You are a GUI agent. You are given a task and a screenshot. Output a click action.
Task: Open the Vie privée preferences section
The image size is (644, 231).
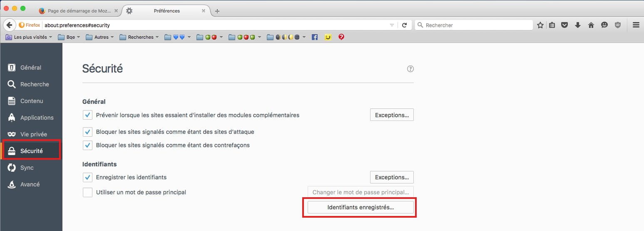(31, 134)
